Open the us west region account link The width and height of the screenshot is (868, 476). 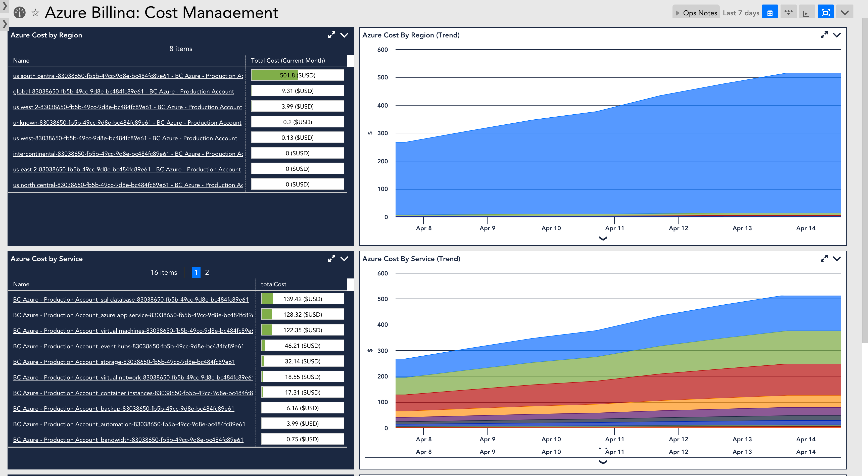click(x=125, y=138)
